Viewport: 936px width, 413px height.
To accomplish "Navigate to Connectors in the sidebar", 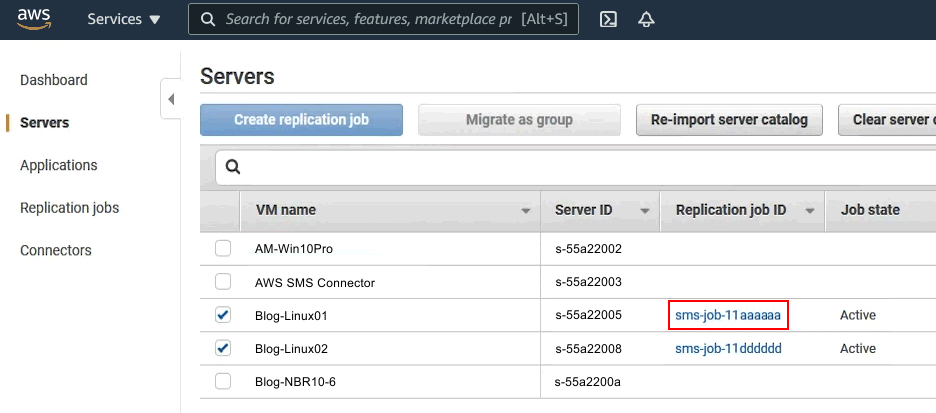I will (x=55, y=250).
